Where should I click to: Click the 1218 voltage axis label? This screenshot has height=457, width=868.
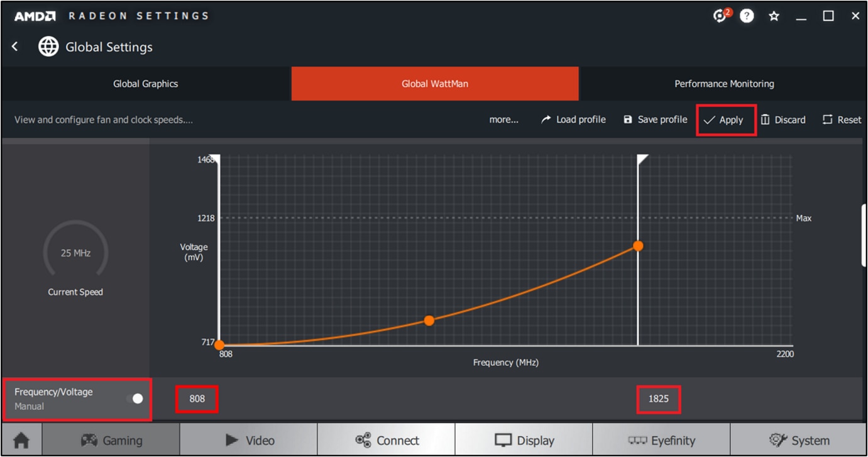pos(206,218)
